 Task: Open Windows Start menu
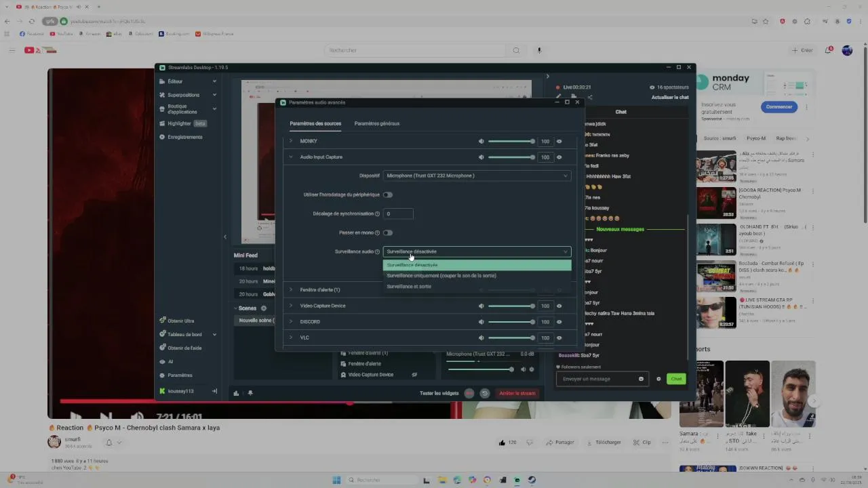tap(336, 480)
